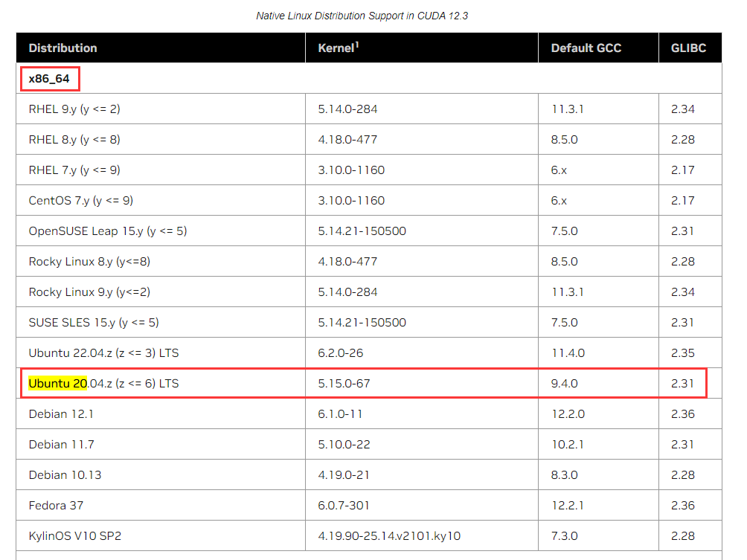
Task: Click GLIBC 2.36 in Debian 12.1 row
Action: click(683, 413)
